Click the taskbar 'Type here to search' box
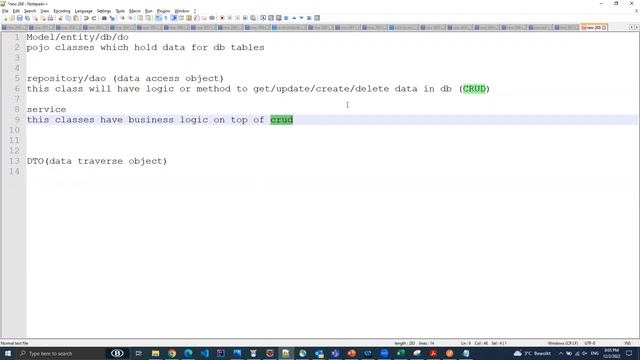 point(61,353)
